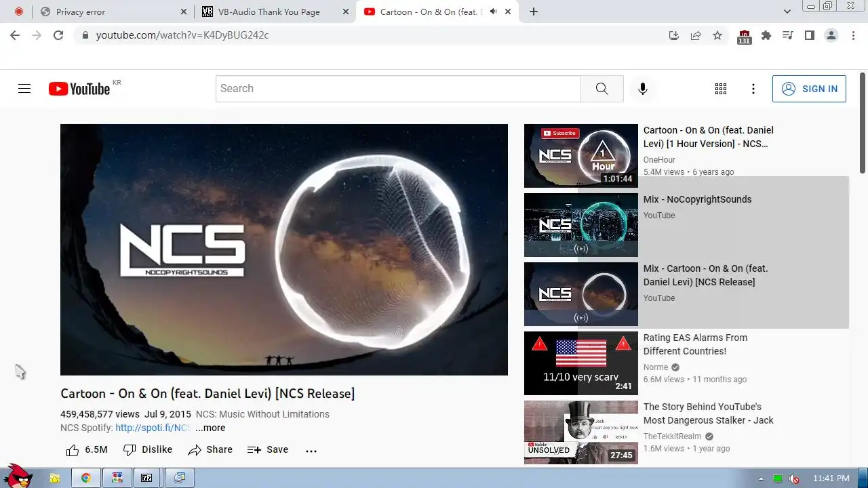Screen dimensions: 868x488
Task: Open the YouTube hamburger guide menu
Action: tap(24, 89)
